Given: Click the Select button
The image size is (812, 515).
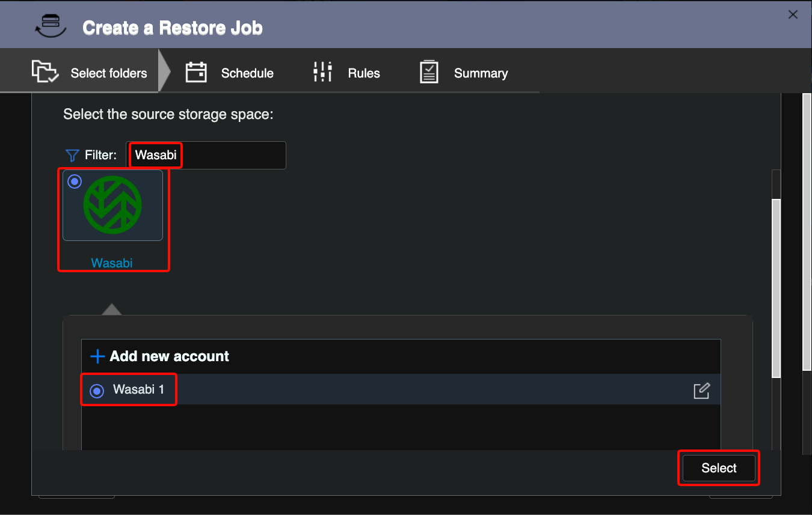Looking at the screenshot, I should coord(719,468).
